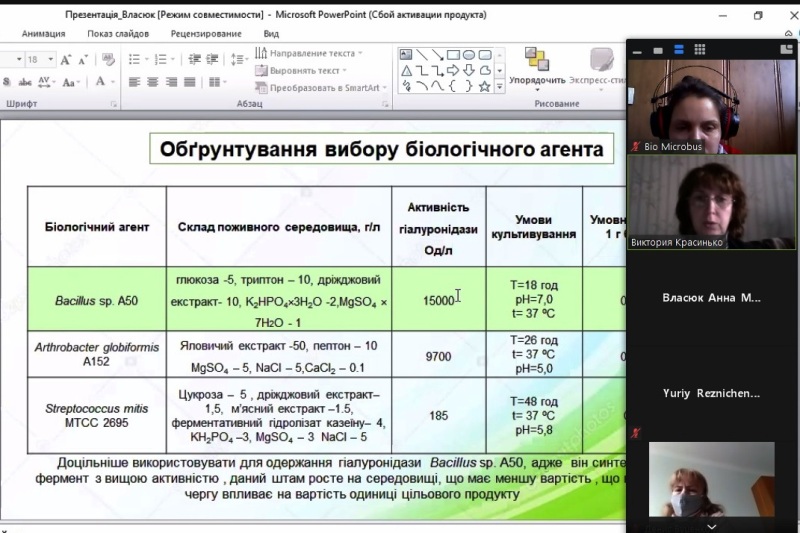Click the Bacillus sp. A50 cell
Image resolution: width=800 pixels, height=533 pixels.
(96, 300)
